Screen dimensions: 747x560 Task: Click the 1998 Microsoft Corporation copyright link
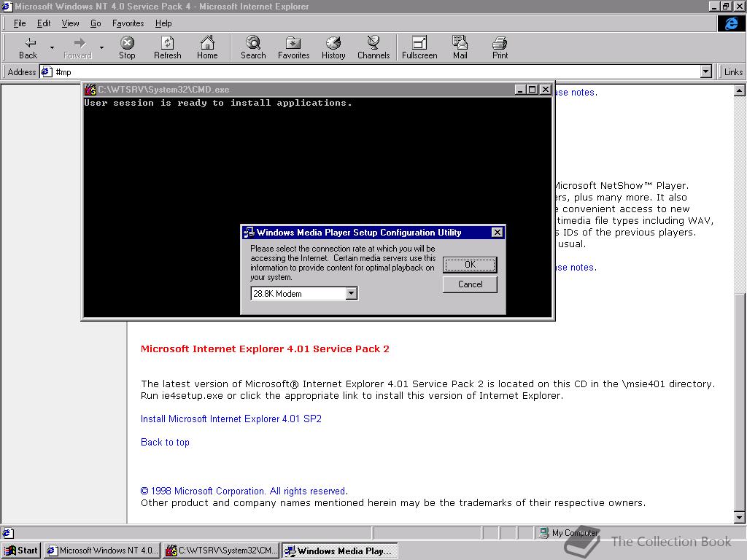pyautogui.click(x=244, y=491)
